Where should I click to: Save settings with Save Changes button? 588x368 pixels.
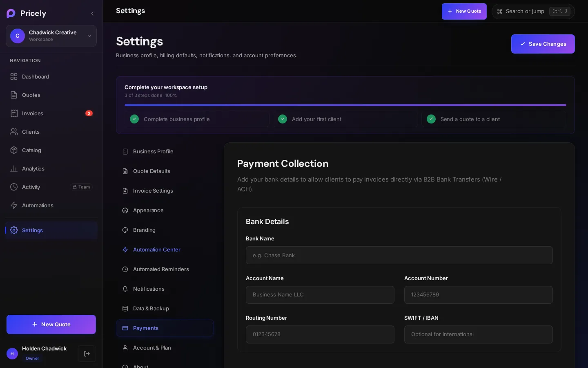click(x=543, y=44)
